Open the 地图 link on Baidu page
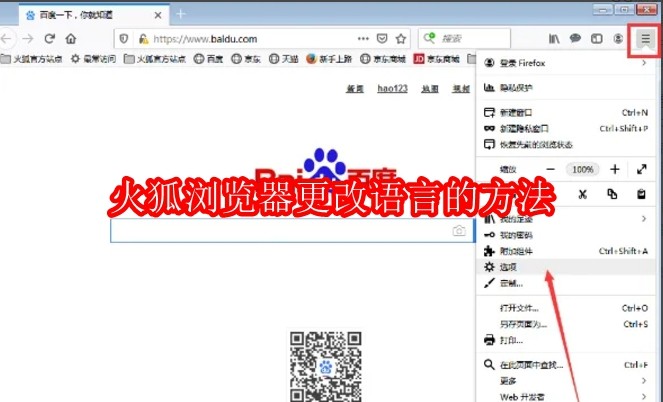Image resolution: width=663 pixels, height=402 pixels. click(x=430, y=89)
